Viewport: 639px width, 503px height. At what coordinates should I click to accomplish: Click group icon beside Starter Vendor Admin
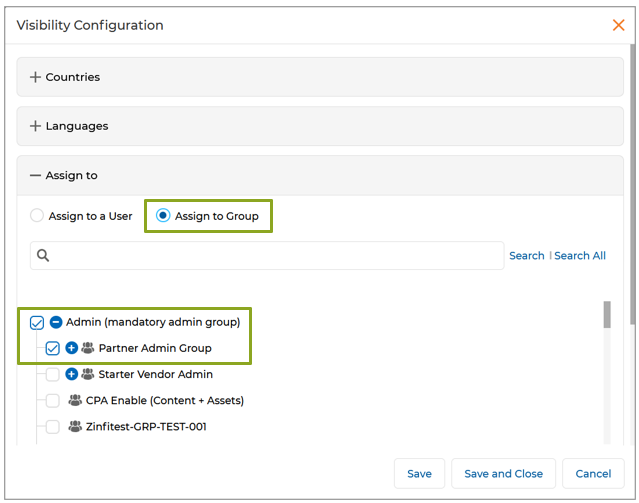(87, 374)
